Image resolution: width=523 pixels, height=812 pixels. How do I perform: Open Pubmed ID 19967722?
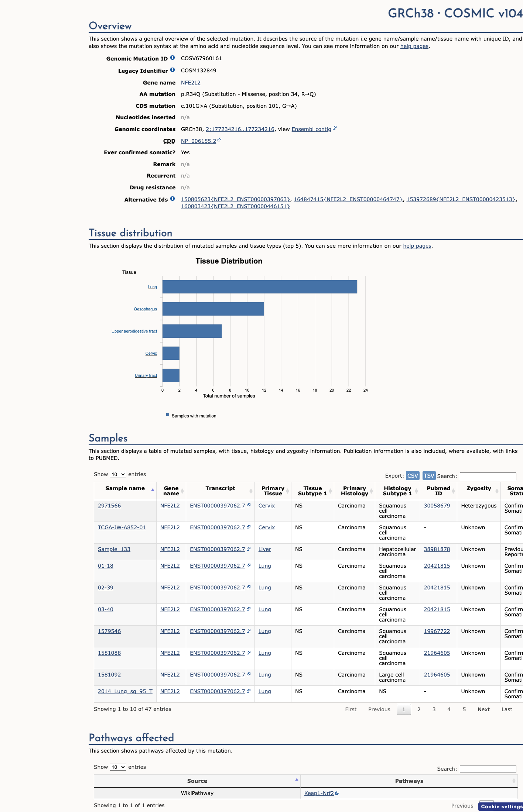(x=437, y=631)
